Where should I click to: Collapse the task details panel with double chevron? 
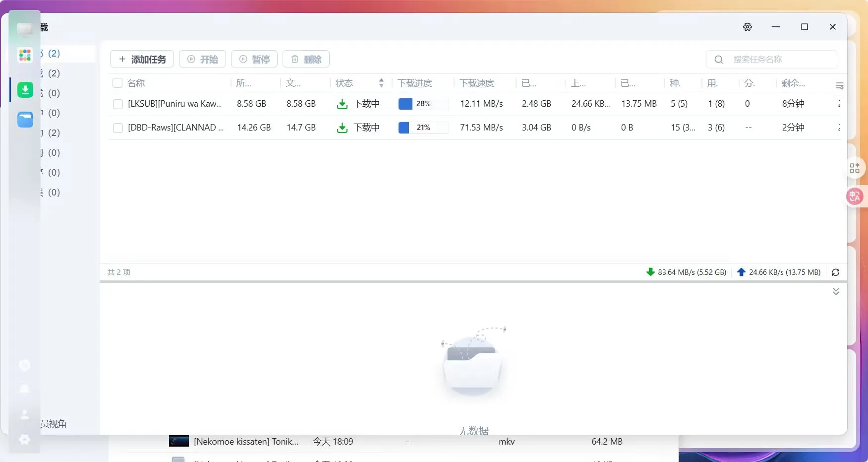click(836, 291)
